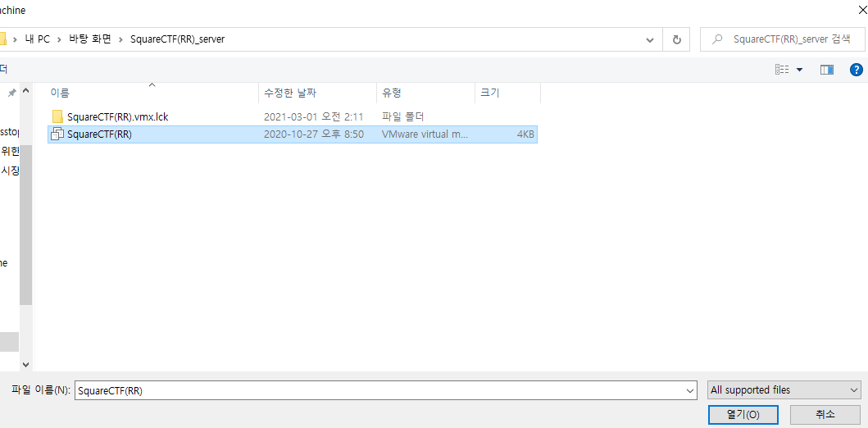This screenshot has height=428, width=868.
Task: Refresh the current folder location
Action: point(676,39)
